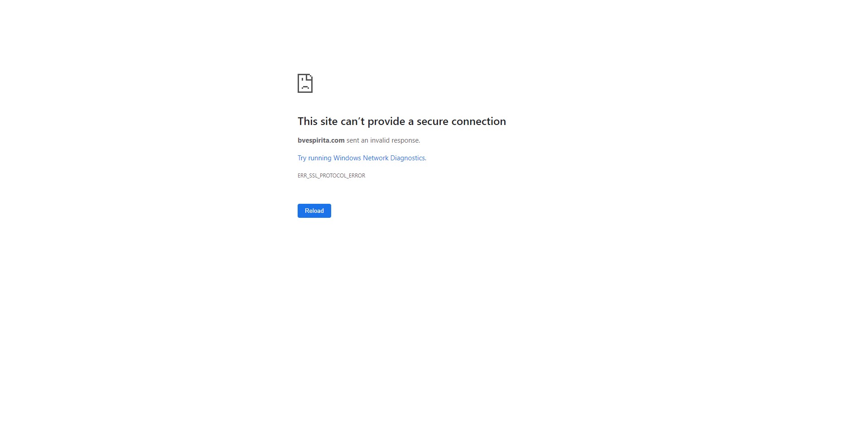Click 'Try running' at start of link
This screenshot has height=437, width=868.
(x=314, y=158)
